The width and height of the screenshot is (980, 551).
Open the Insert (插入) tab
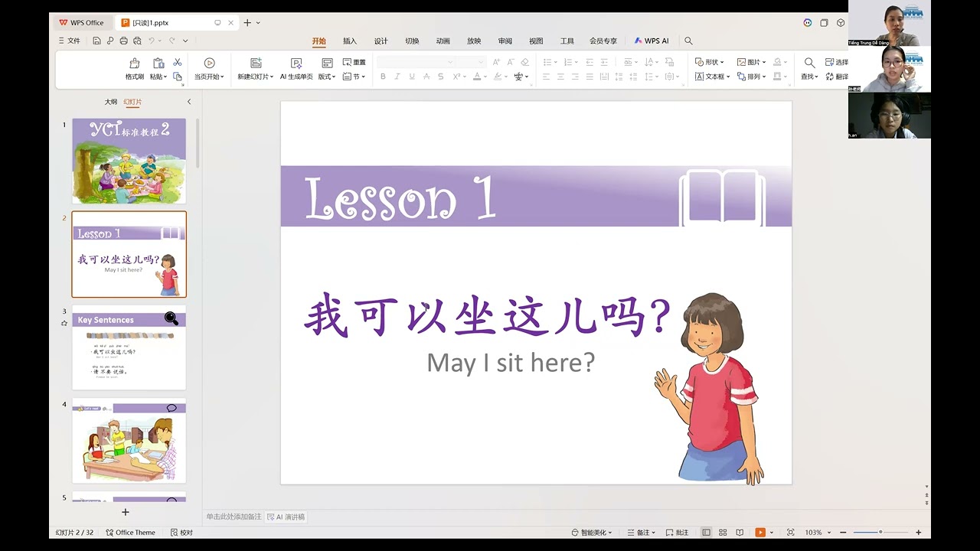click(x=350, y=41)
